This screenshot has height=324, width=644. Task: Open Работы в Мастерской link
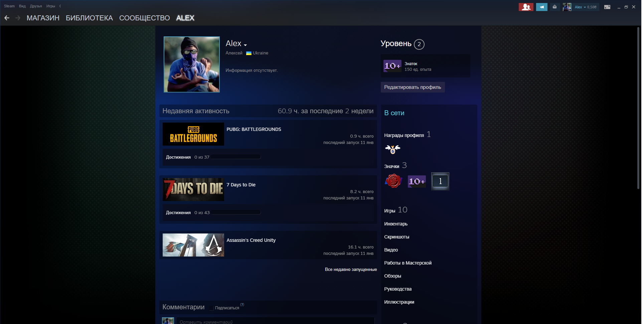(408, 263)
